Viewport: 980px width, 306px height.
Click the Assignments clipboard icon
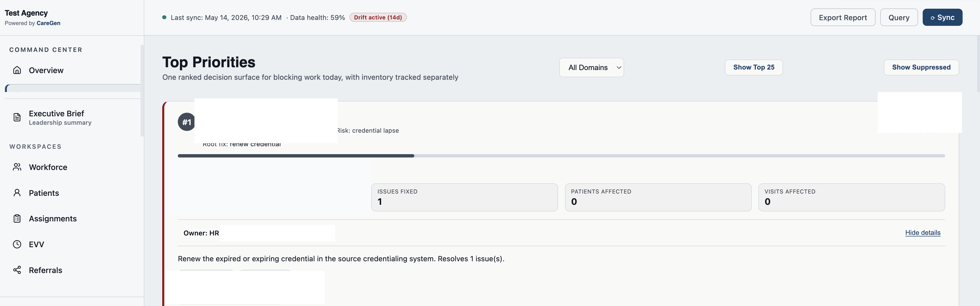17,219
